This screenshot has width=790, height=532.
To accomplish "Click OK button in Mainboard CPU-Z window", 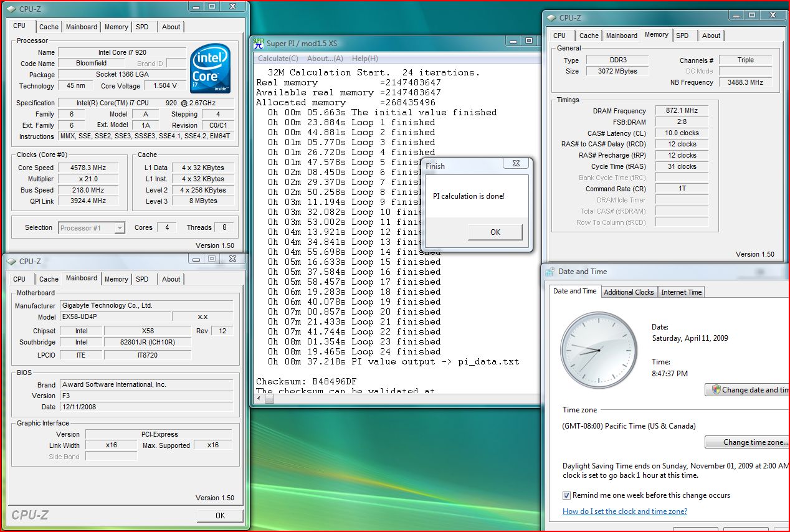I will point(220,515).
